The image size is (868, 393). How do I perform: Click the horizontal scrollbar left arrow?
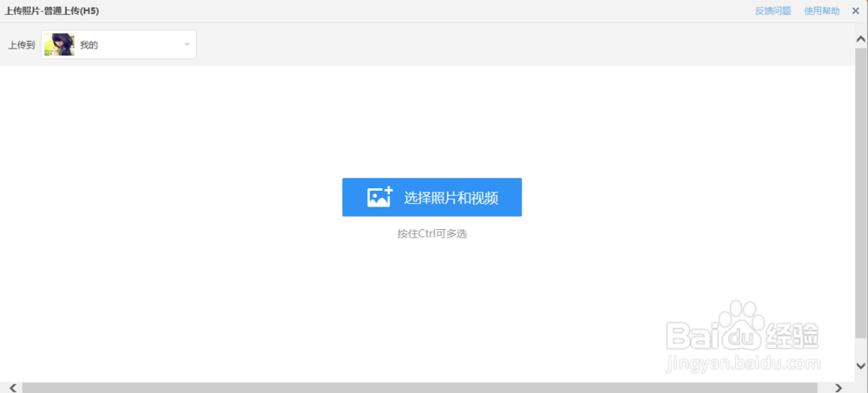pyautogui.click(x=13, y=388)
